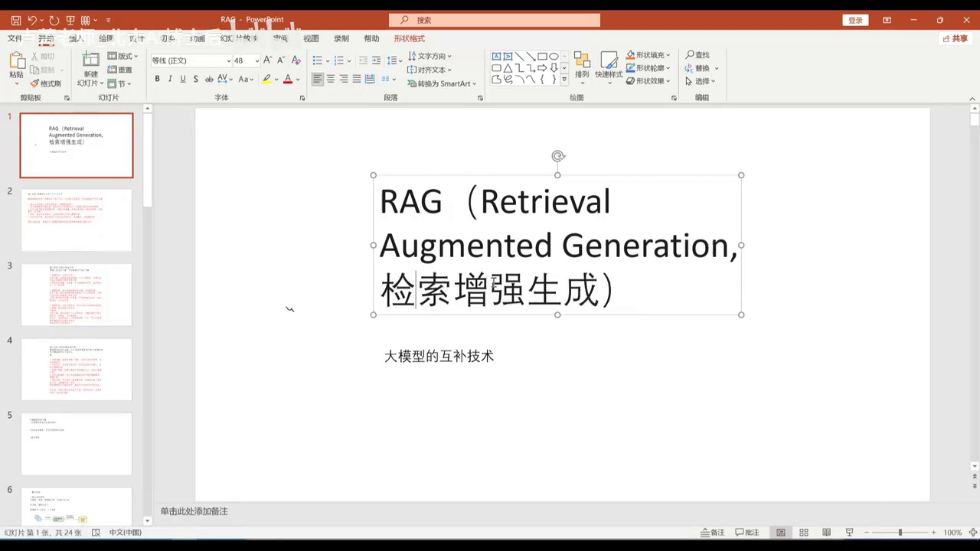Toggle right text alignment
The height and width of the screenshot is (551, 980).
click(344, 79)
